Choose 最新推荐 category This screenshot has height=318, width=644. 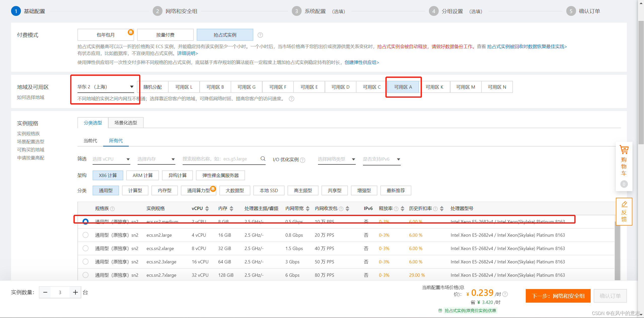pos(396,190)
